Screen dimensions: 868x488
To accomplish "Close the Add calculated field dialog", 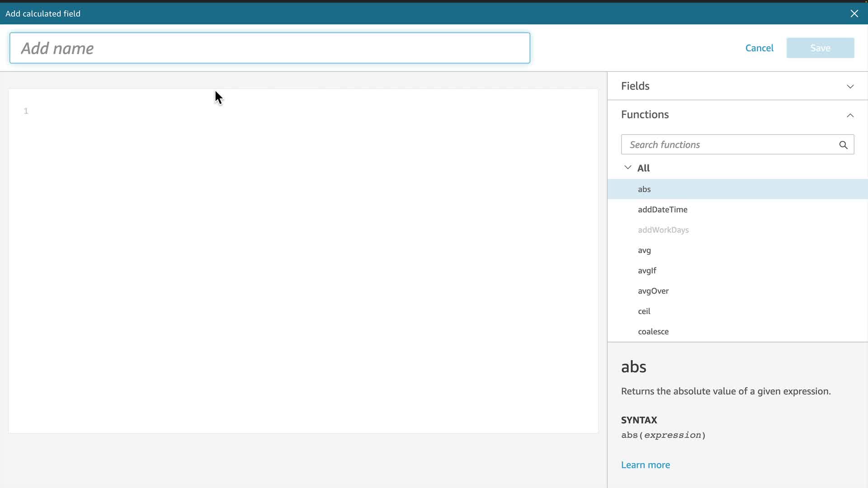I will tap(854, 14).
